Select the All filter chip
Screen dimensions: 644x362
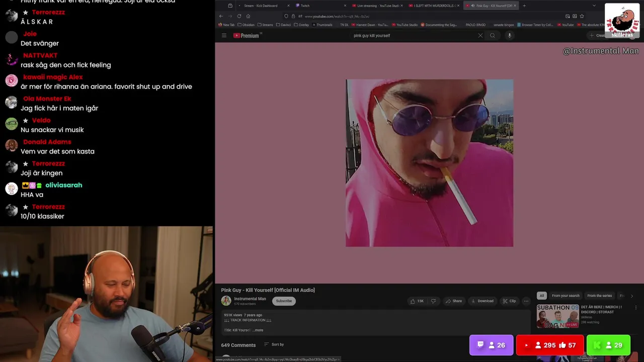pos(542,296)
